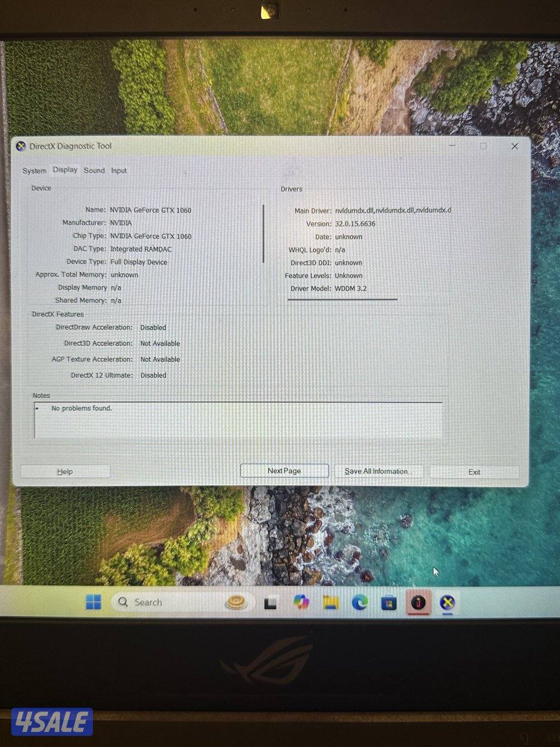Open the Input tab
The height and width of the screenshot is (747, 560).
(119, 170)
